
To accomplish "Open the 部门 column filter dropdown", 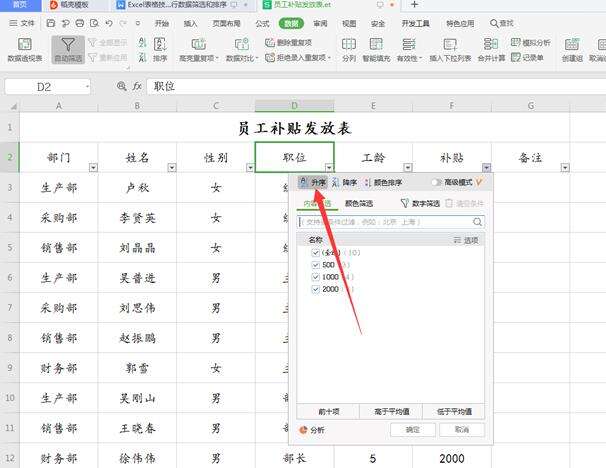I will coord(93,167).
